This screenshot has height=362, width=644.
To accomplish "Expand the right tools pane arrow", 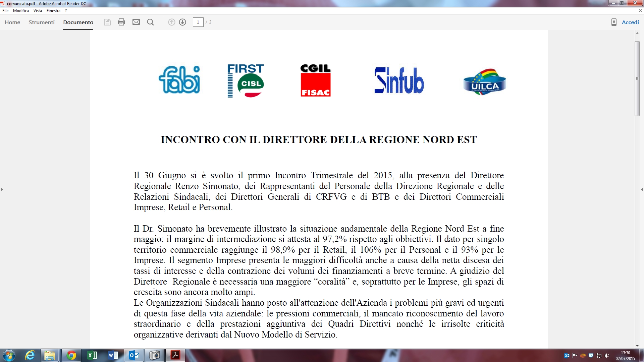I will [x=642, y=189].
